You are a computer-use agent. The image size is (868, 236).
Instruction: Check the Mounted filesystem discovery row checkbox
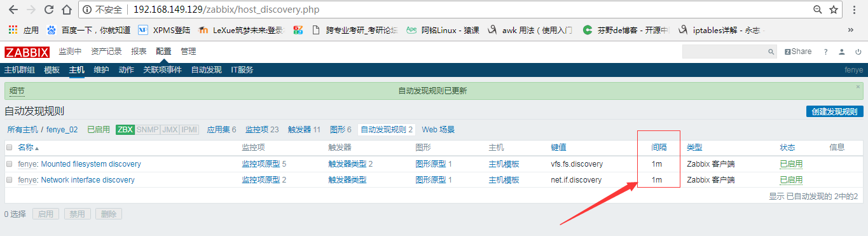point(9,163)
